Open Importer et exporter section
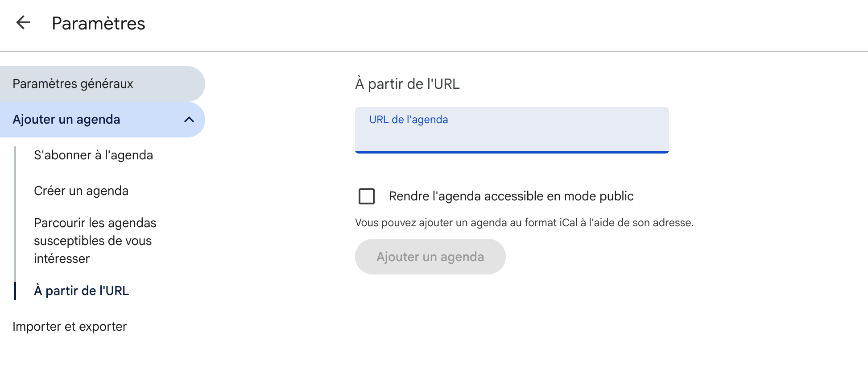Screen dimensions: 868x374 (x=70, y=327)
